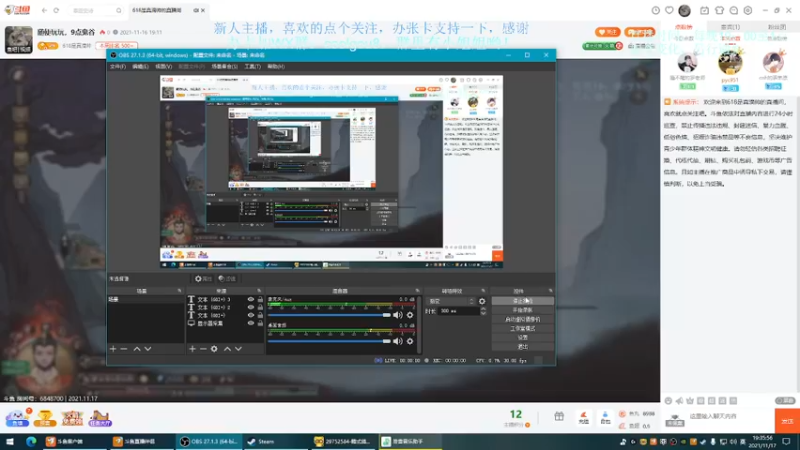Pop out the Controls dock via its header icon
The width and height of the screenshot is (800, 450).
[x=551, y=291]
